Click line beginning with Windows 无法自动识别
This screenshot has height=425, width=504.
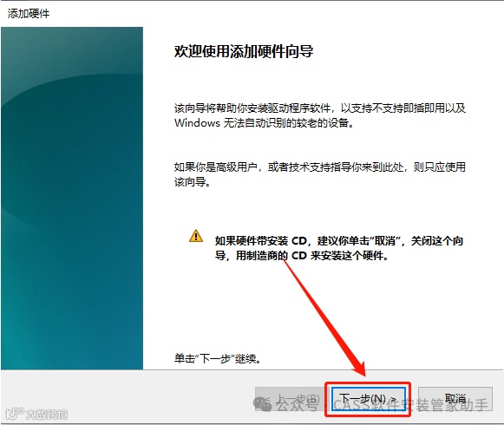(264, 123)
